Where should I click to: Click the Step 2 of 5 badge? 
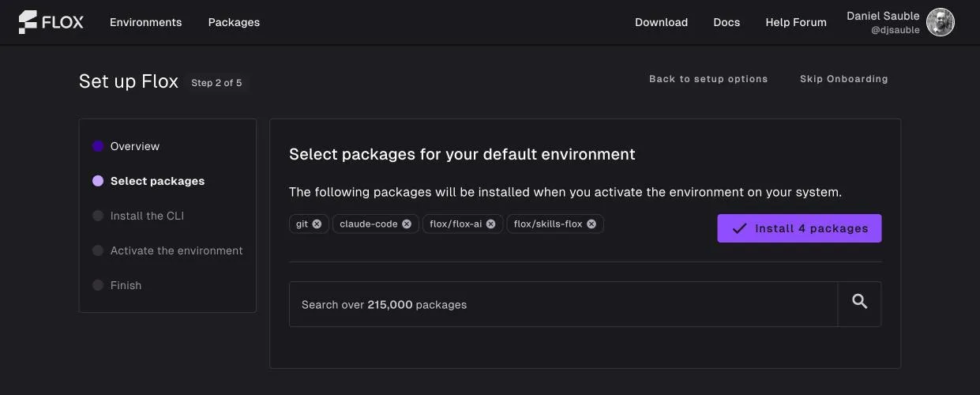216,83
